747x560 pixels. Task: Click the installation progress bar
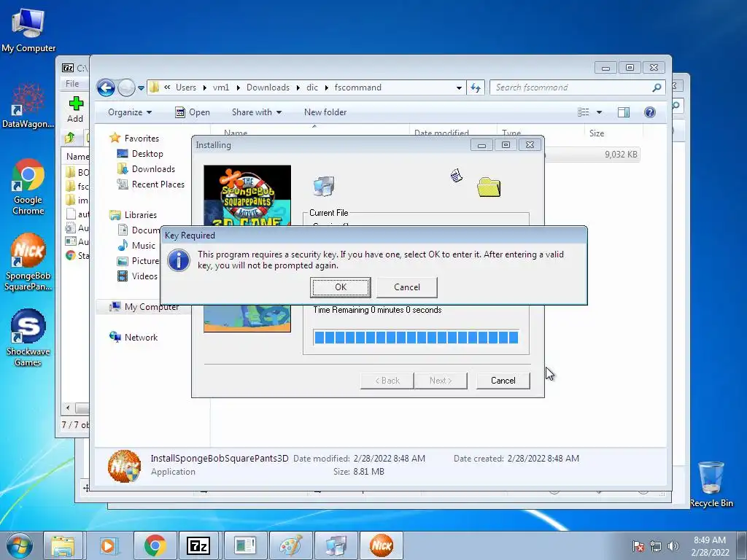pyautogui.click(x=416, y=338)
